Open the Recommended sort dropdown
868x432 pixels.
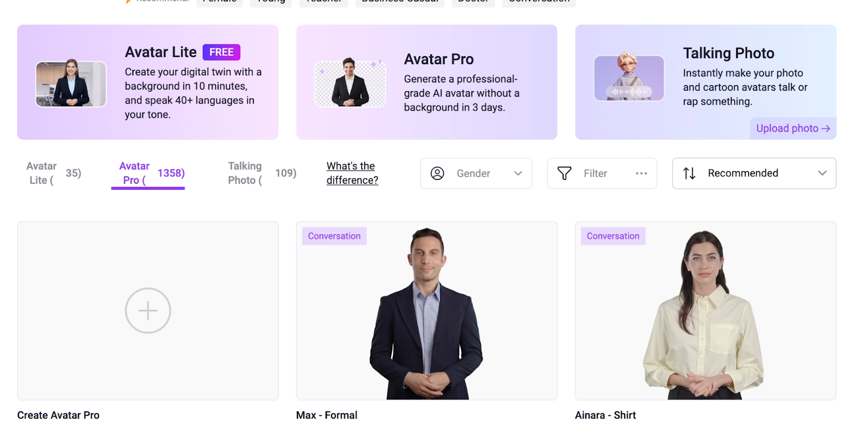[x=754, y=173]
